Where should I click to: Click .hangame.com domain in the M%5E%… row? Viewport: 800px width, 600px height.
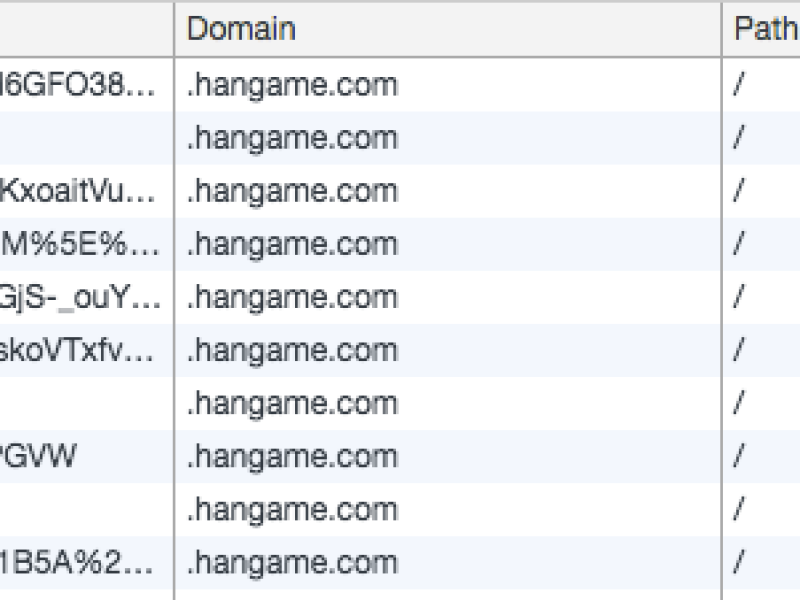[292, 245]
